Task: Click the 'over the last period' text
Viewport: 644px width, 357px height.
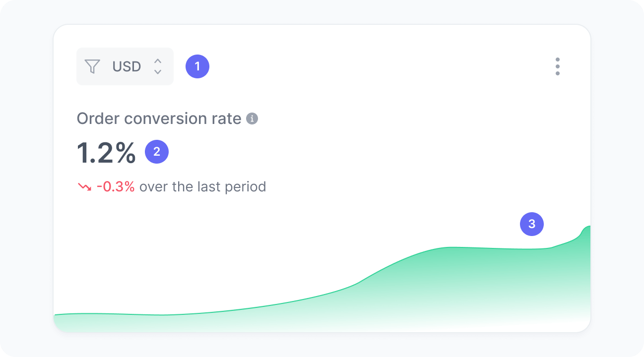Action: coord(203,186)
